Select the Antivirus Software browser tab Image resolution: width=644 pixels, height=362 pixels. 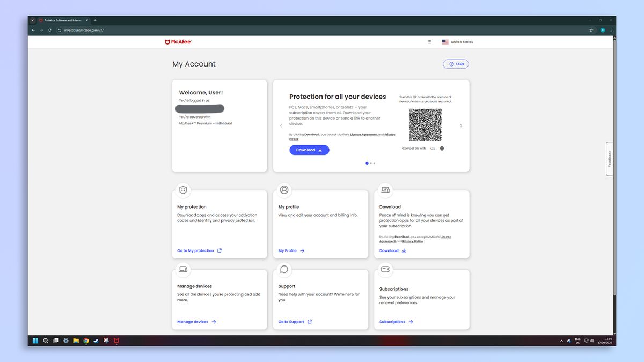[x=63, y=20]
